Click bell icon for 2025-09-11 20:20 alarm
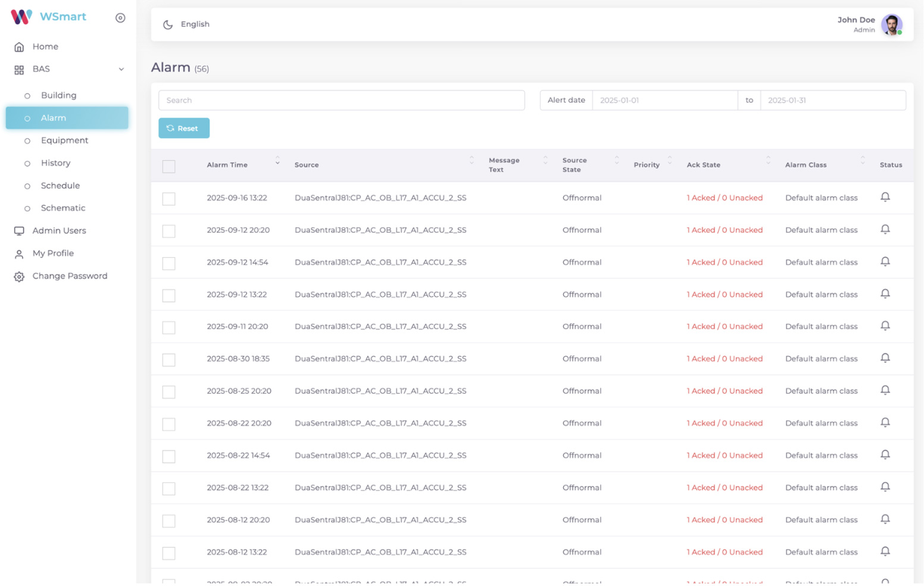 pos(885,326)
